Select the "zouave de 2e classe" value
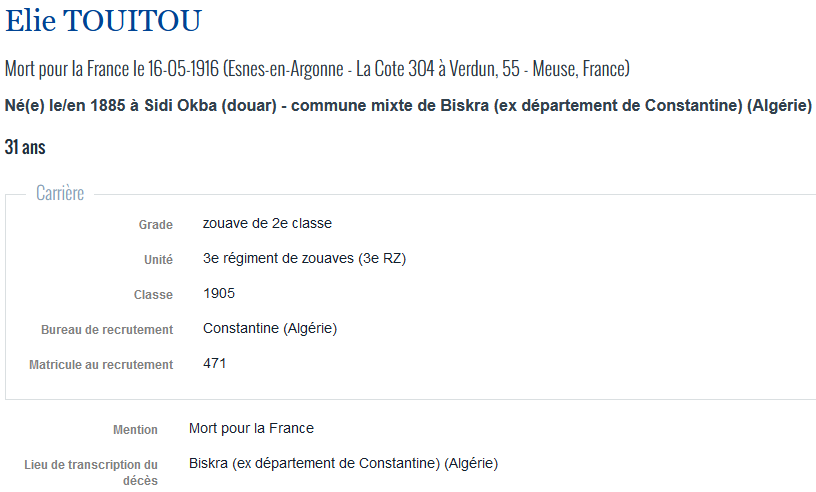Screen dimensions: 816x492 coord(267,223)
